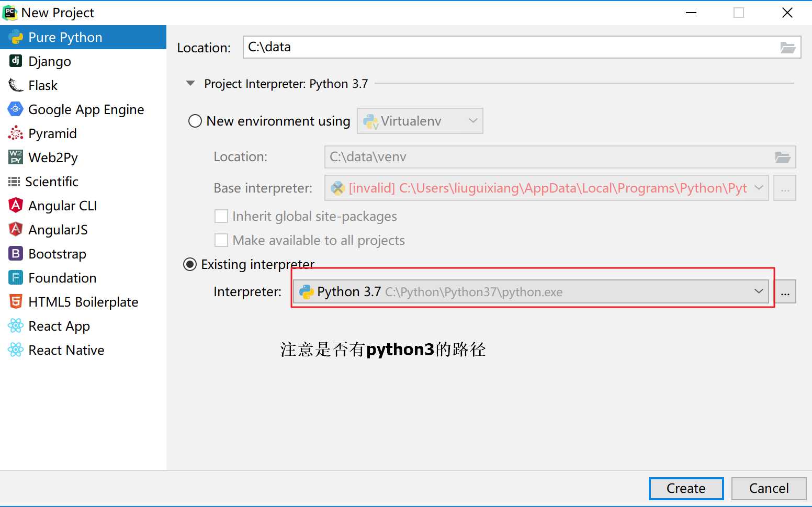Select Foundation in project list

click(x=83, y=278)
